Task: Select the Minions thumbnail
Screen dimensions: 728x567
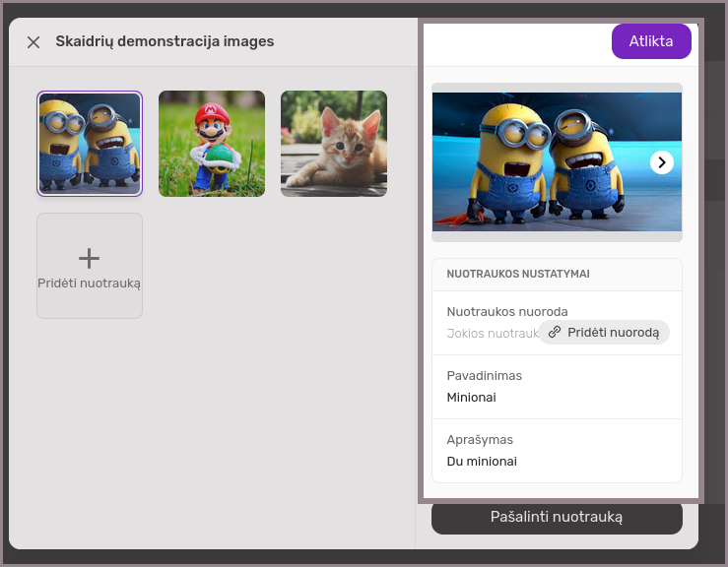Action: [x=90, y=144]
